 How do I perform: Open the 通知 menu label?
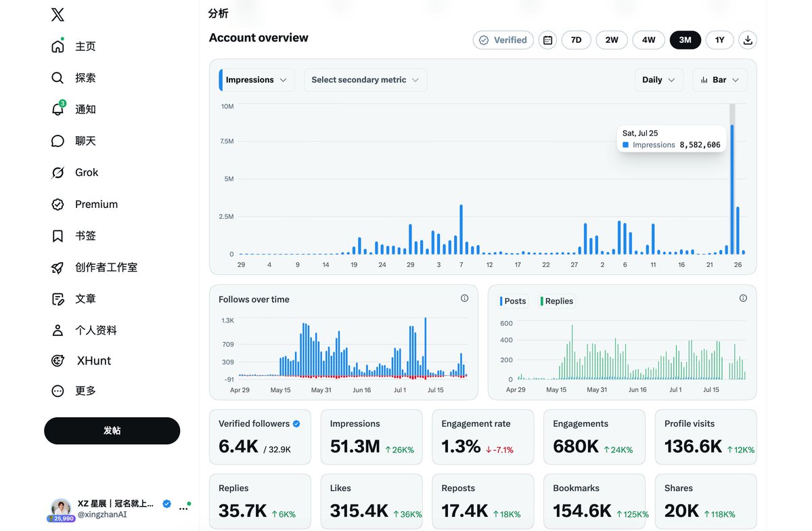coord(85,109)
